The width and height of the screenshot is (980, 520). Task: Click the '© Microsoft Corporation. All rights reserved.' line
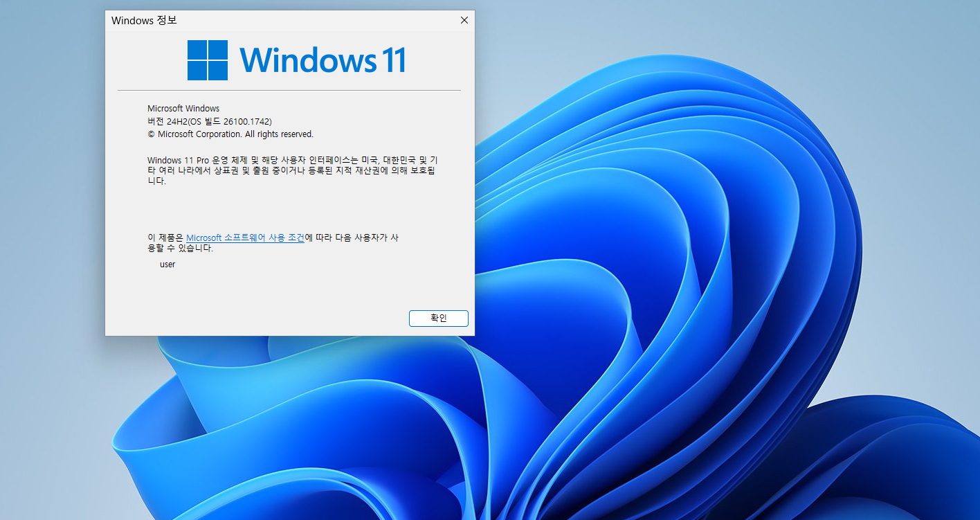click(230, 134)
